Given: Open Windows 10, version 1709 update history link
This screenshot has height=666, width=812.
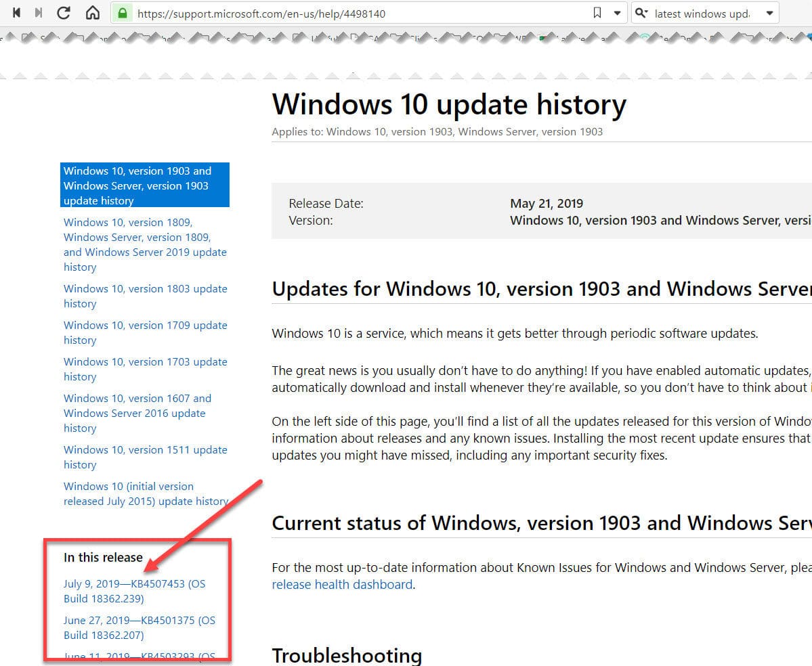Looking at the screenshot, I should 145,333.
